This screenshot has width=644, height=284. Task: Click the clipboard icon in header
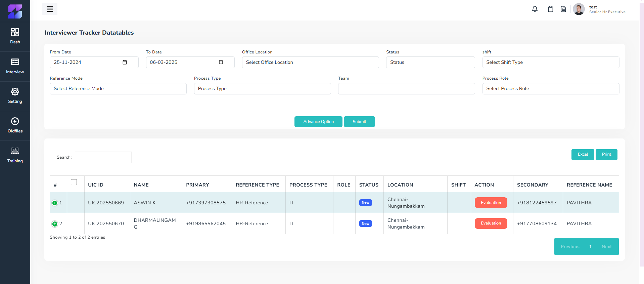[x=550, y=9]
